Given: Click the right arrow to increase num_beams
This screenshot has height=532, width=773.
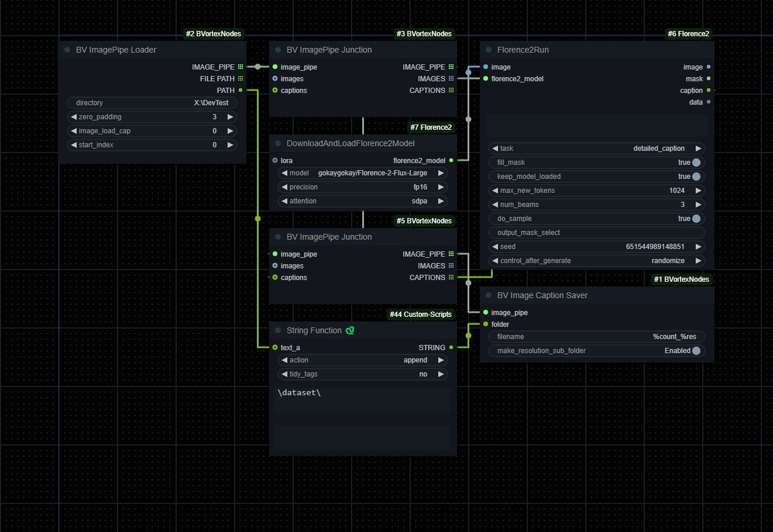Looking at the screenshot, I should [x=698, y=205].
